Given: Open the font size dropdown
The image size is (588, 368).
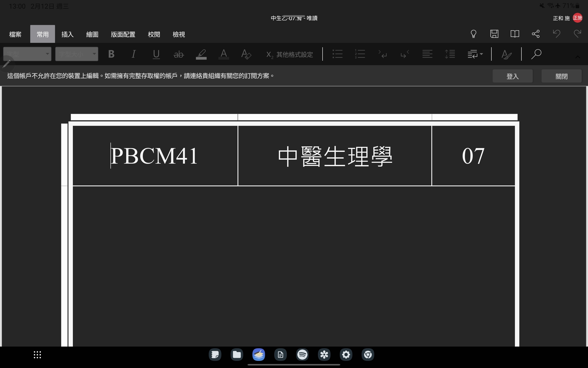Looking at the screenshot, I should point(77,54).
